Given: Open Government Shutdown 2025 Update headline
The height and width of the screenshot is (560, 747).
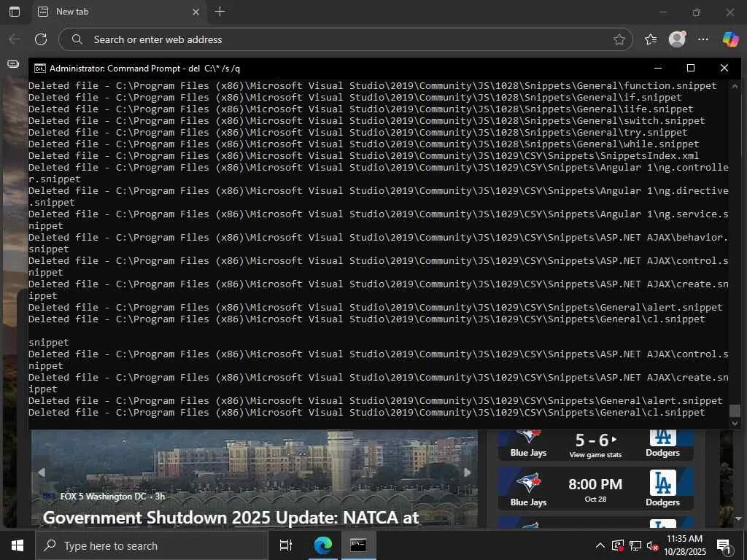Looking at the screenshot, I should click(231, 517).
